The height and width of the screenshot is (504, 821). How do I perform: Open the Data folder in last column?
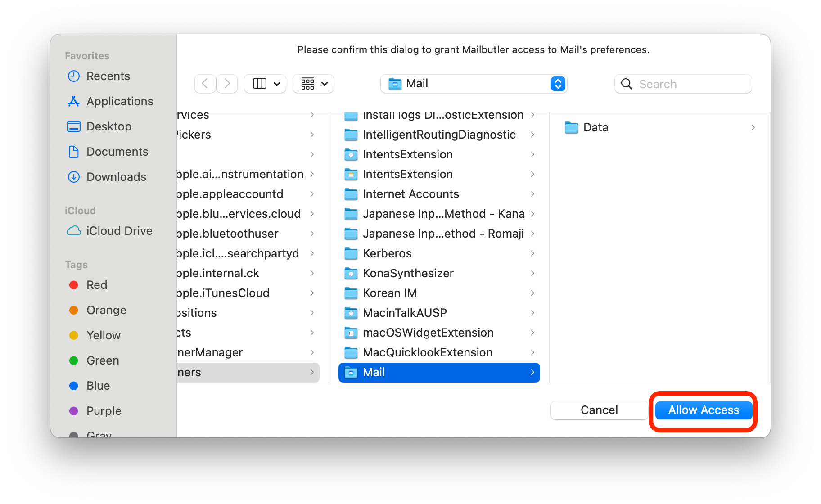pos(660,127)
